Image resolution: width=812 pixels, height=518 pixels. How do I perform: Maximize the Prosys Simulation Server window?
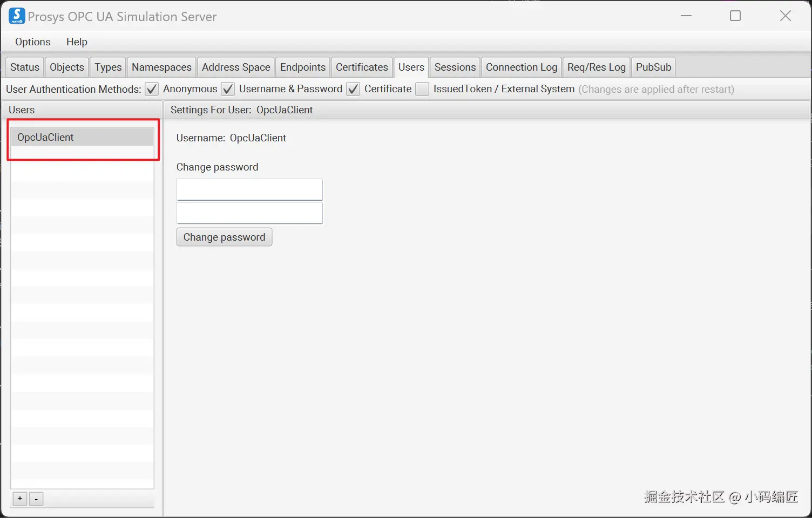pos(735,16)
